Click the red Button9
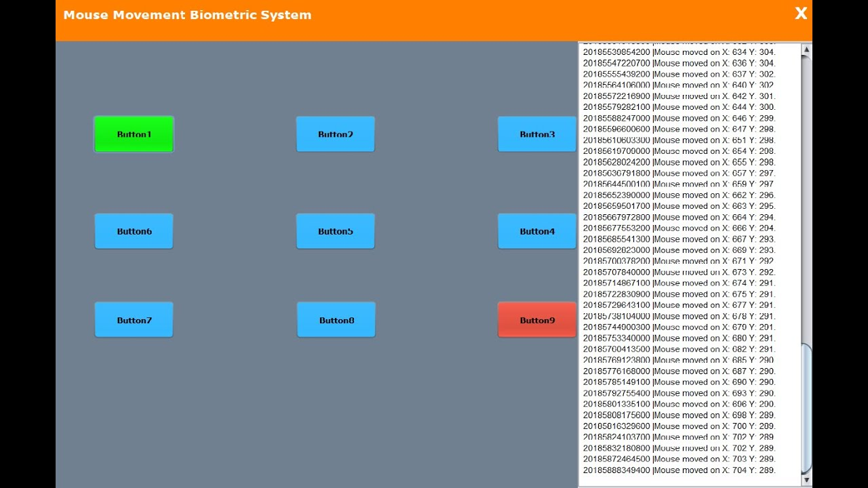The width and height of the screenshot is (868, 488). pos(537,320)
